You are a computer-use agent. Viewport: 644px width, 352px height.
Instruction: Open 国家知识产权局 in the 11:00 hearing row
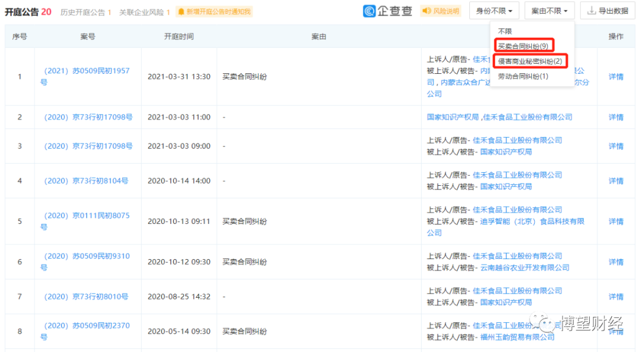(x=453, y=117)
